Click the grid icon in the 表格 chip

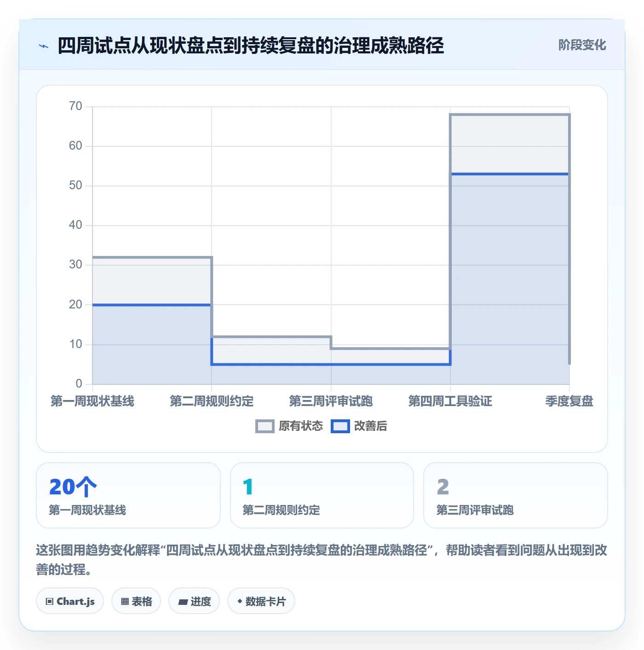pyautogui.click(x=125, y=602)
